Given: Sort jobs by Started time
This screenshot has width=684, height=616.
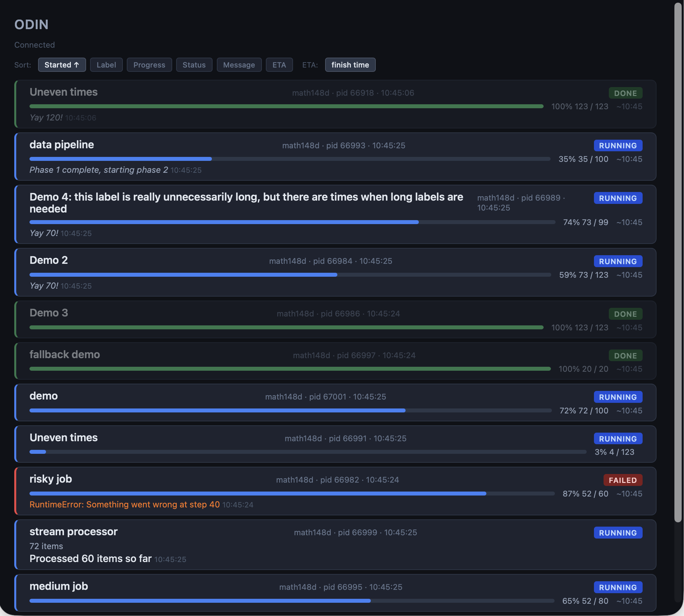Looking at the screenshot, I should coord(62,65).
